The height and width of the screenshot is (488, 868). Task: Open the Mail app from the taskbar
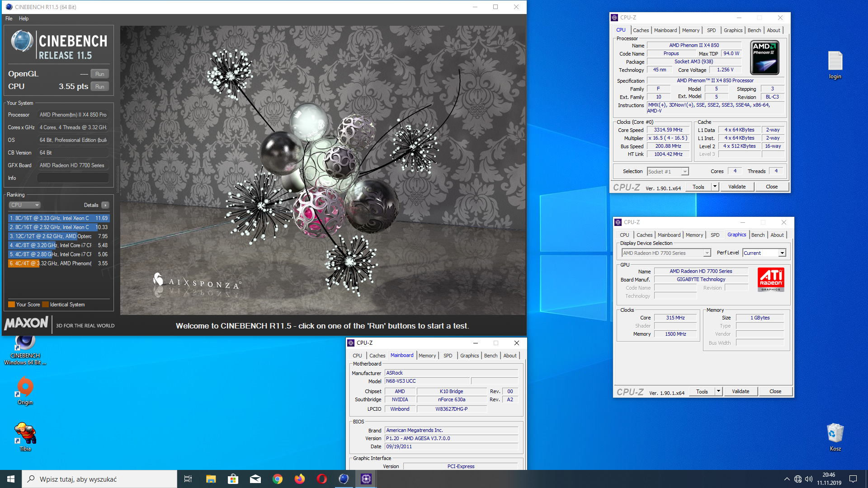[x=255, y=479]
